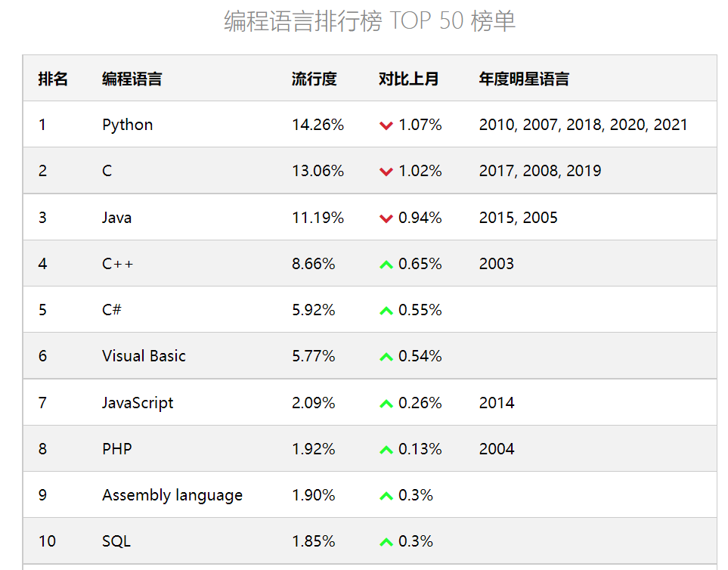The width and height of the screenshot is (728, 570).
Task: Click the change value 0.54%
Action: 420,356
